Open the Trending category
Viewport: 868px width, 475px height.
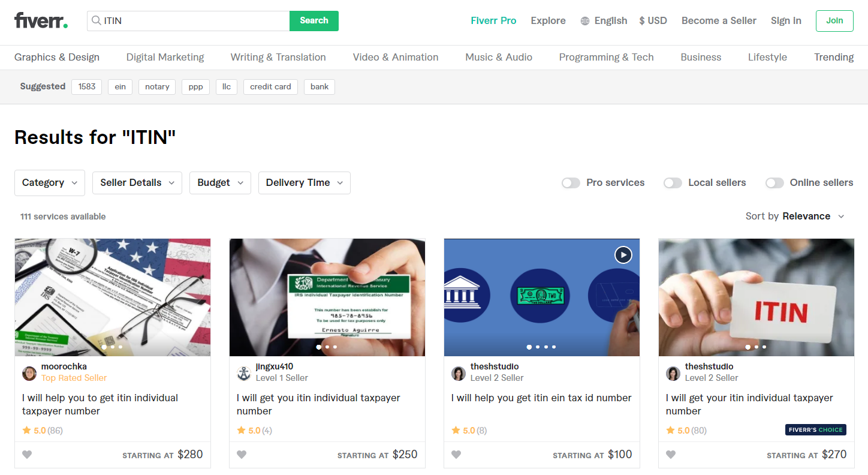(x=834, y=57)
